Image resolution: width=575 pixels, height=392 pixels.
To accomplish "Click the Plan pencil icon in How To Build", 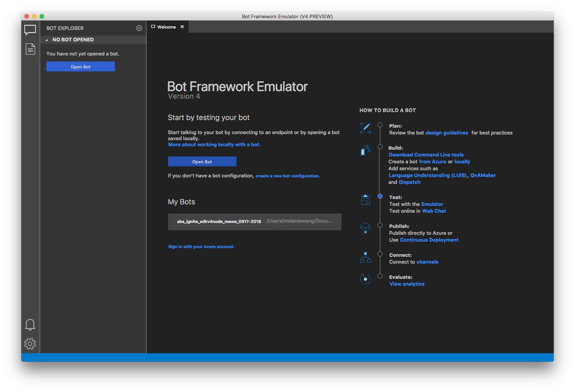I will click(365, 128).
